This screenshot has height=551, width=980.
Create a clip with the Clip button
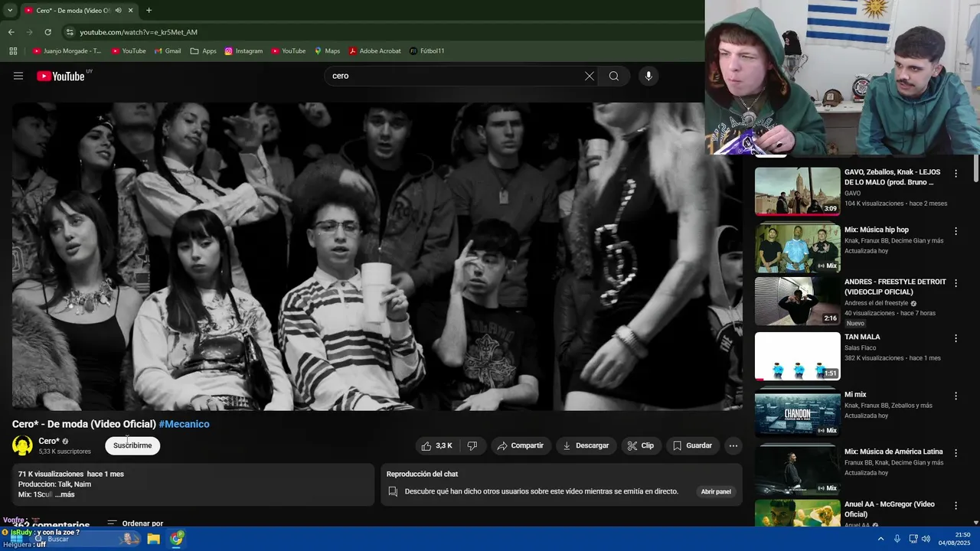640,445
